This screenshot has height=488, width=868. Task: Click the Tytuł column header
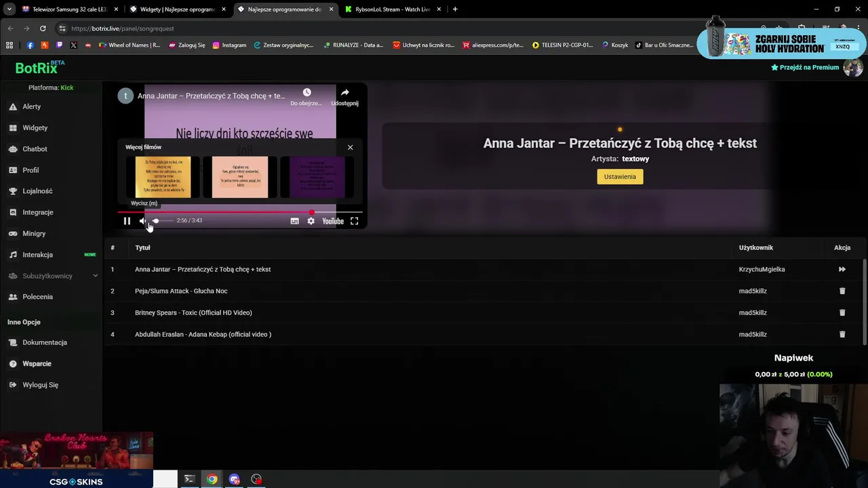click(x=142, y=247)
